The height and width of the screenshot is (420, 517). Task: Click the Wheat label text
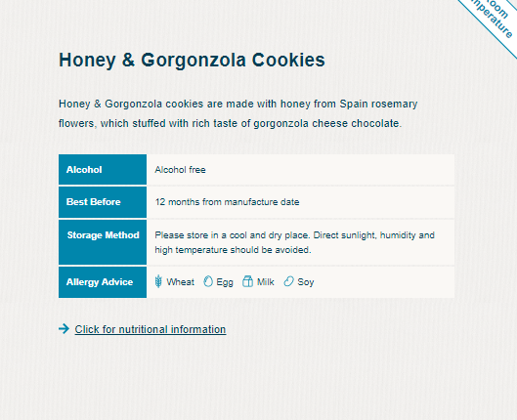181,282
